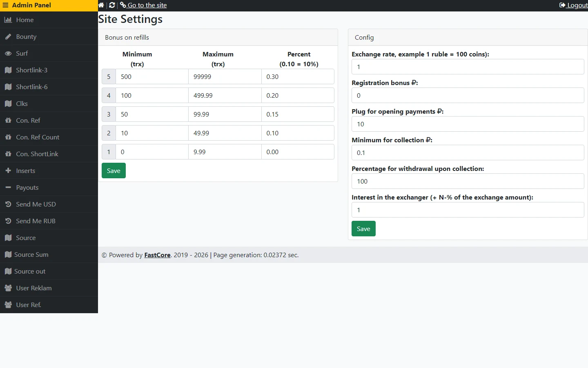Click the minus icon next to Payouts
Screen dimensions: 588x368
coord(8,187)
